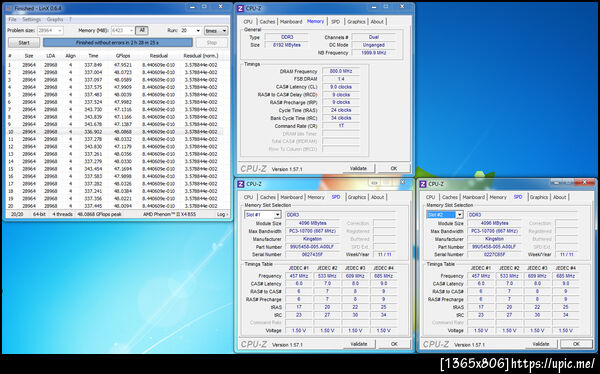Toggle the All memory button in LinX
The height and width of the screenshot is (374, 600).
tap(142, 30)
